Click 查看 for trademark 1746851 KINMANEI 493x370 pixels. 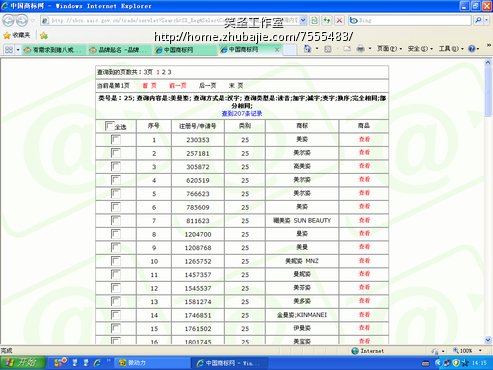364,315
